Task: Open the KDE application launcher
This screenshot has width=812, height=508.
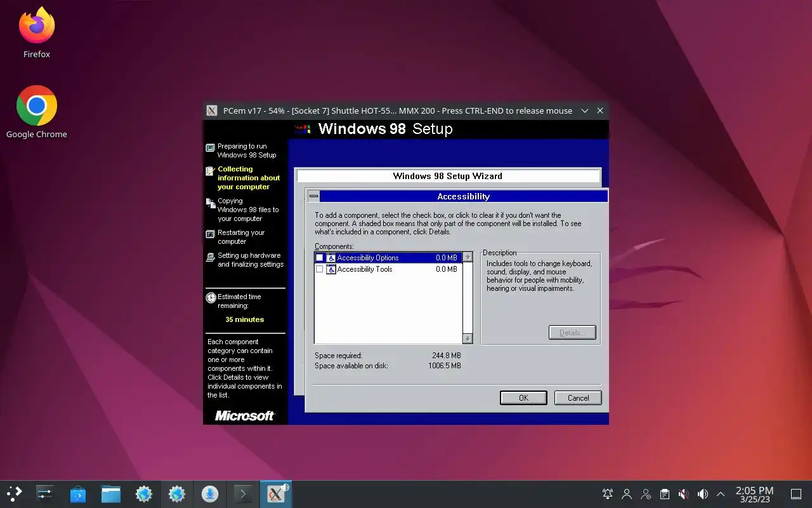Action: [x=14, y=494]
